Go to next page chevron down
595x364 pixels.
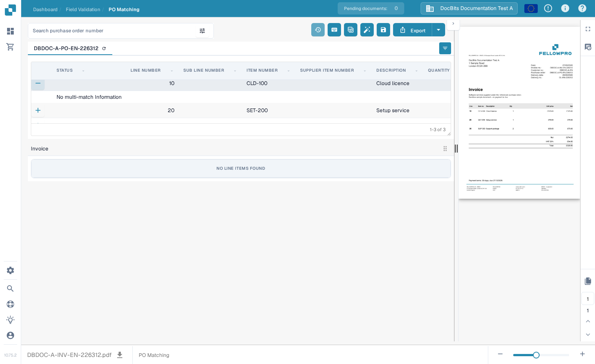(588, 335)
